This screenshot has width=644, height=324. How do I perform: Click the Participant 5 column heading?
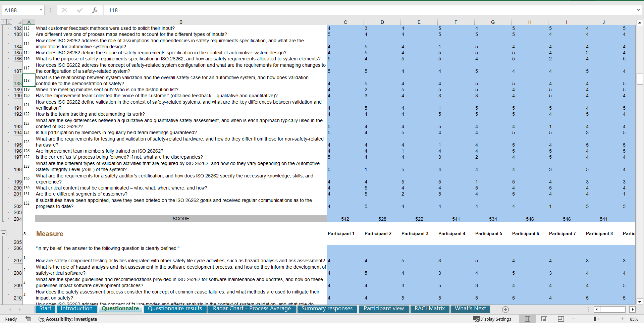tap(489, 233)
